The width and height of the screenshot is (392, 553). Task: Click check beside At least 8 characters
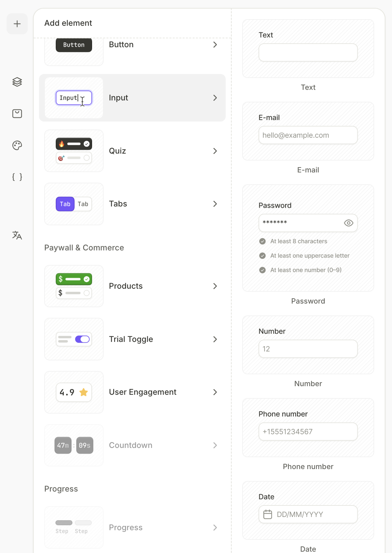263,241
